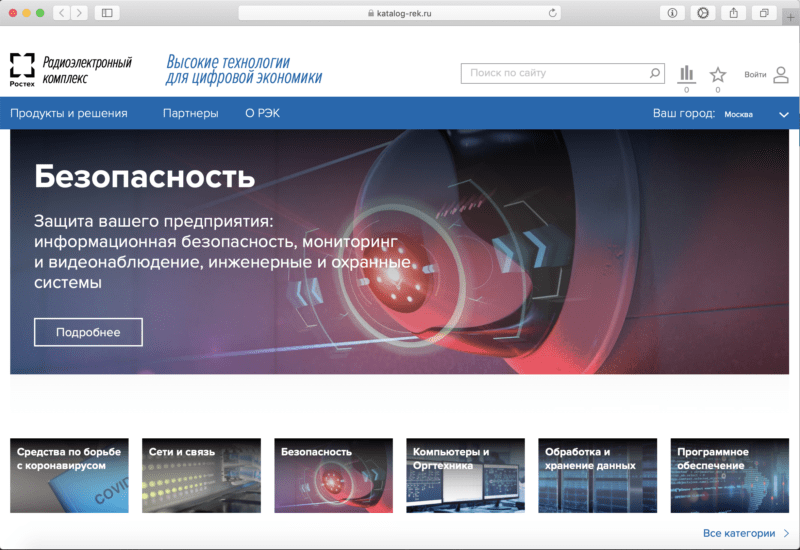This screenshot has height=550, width=800.
Task: Reload page using Safari refresh icon
Action: click(x=552, y=13)
